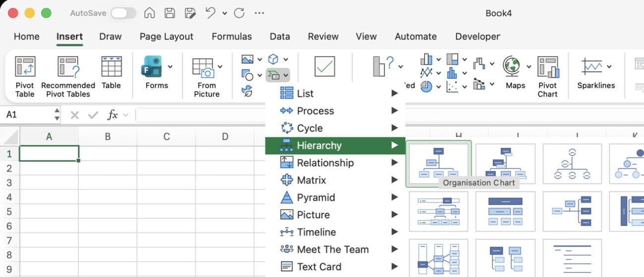Open Recommended Pivot Tables
The width and height of the screenshot is (644, 277).
click(68, 77)
